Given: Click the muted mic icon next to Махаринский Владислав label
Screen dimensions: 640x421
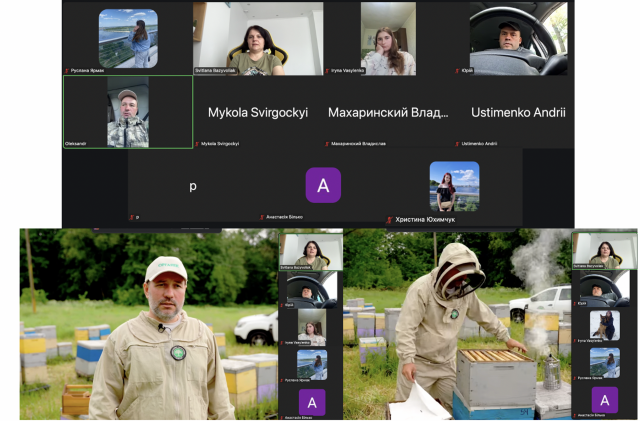Looking at the screenshot, I should point(327,144).
